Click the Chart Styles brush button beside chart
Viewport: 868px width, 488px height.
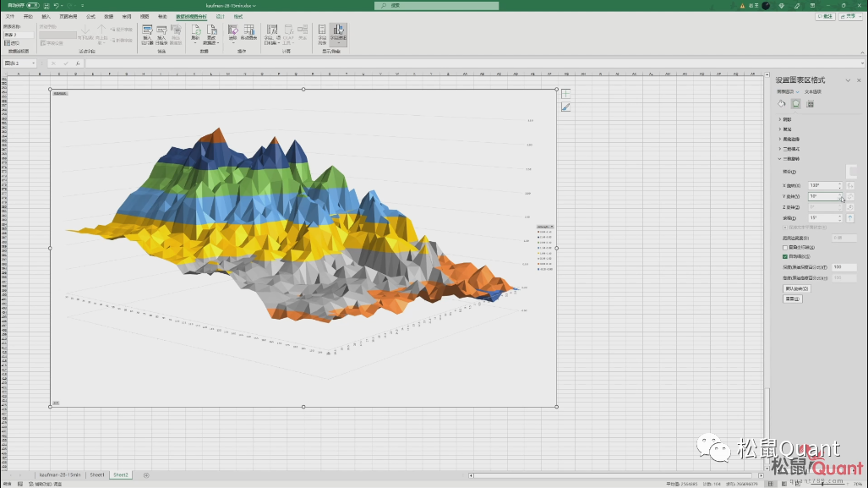(x=565, y=107)
